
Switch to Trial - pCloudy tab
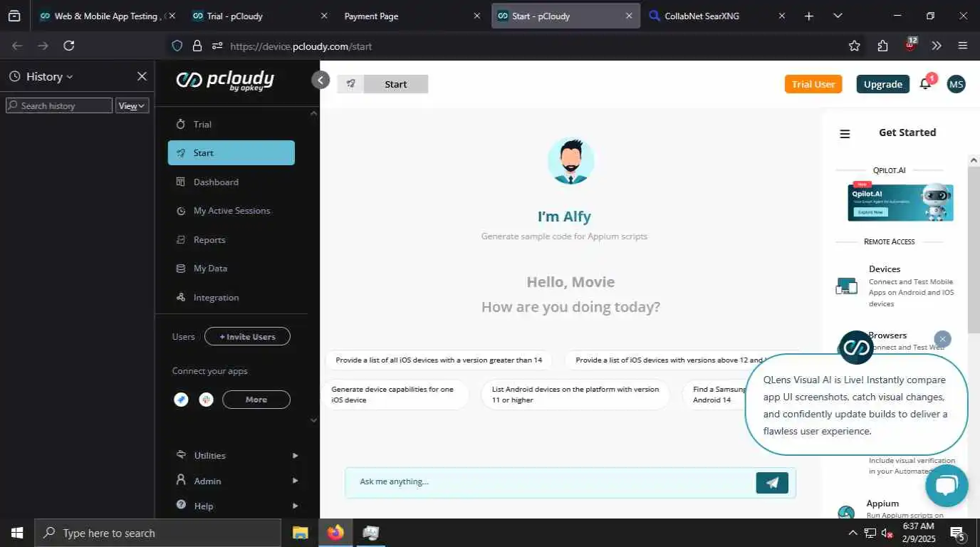(260, 16)
